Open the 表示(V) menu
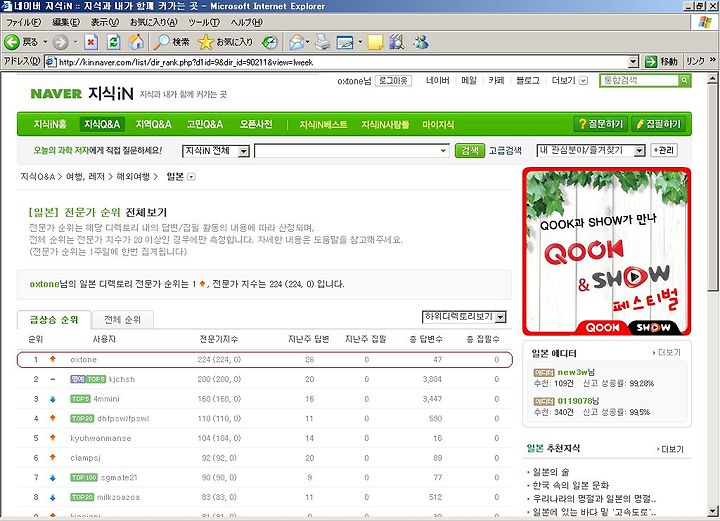Viewport: 720px width, 521px height. [x=105, y=22]
